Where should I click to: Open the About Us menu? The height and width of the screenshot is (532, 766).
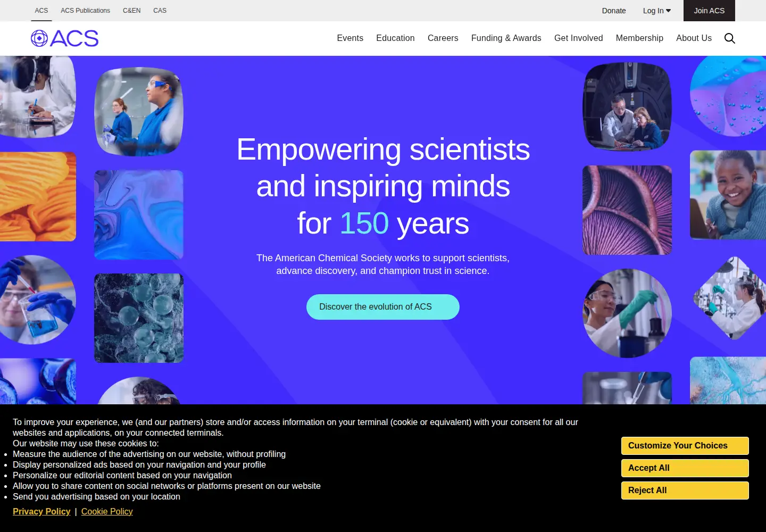[694, 38]
